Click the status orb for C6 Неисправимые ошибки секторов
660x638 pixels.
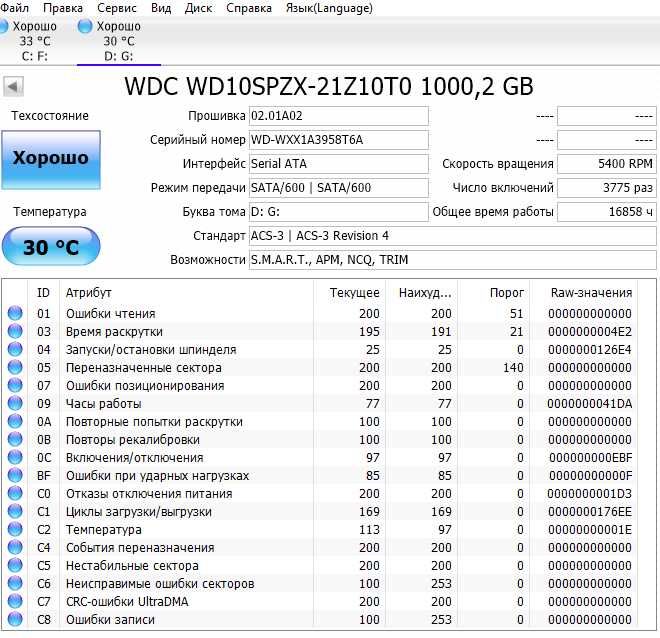tap(15, 583)
